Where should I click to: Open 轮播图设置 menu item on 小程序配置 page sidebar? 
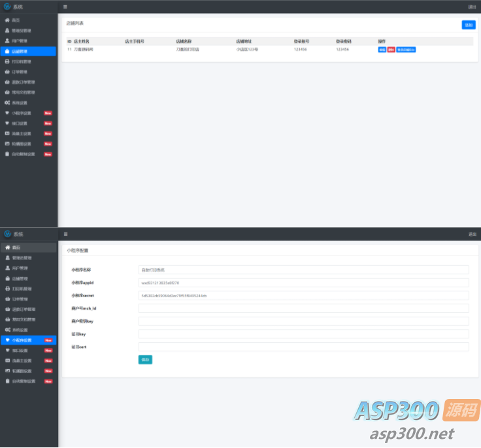tap(24, 371)
